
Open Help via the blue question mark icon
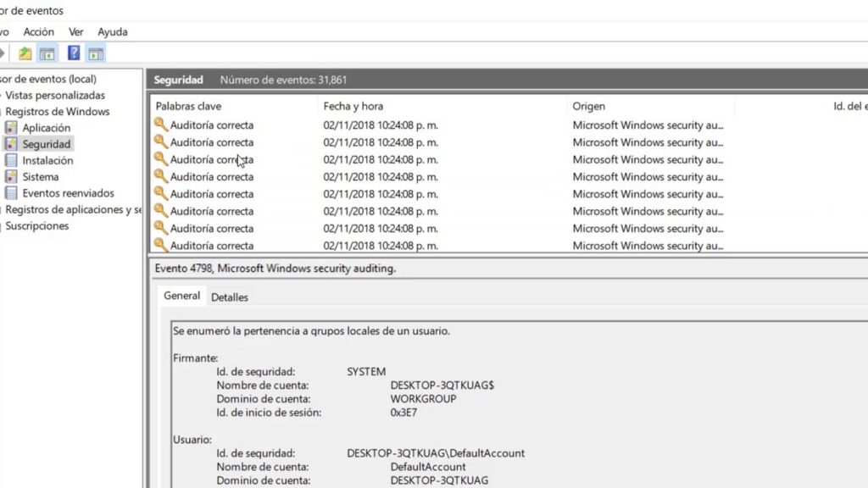tap(74, 53)
